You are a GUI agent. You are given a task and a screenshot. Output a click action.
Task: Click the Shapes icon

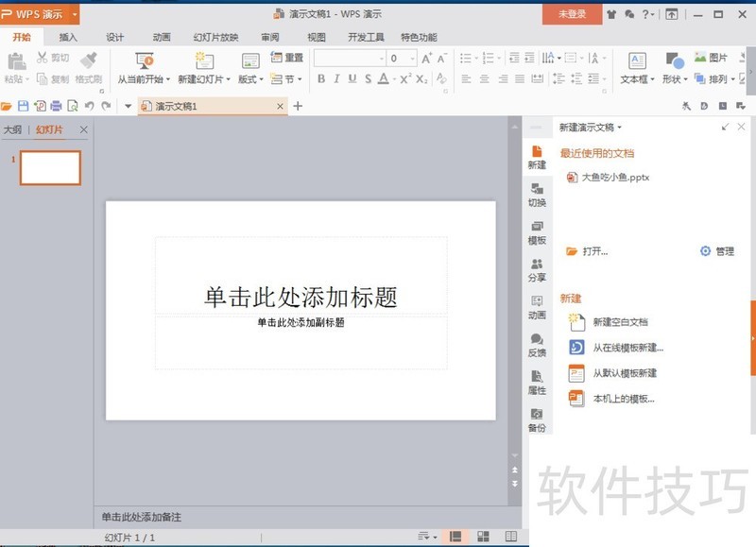pyautogui.click(x=675, y=61)
